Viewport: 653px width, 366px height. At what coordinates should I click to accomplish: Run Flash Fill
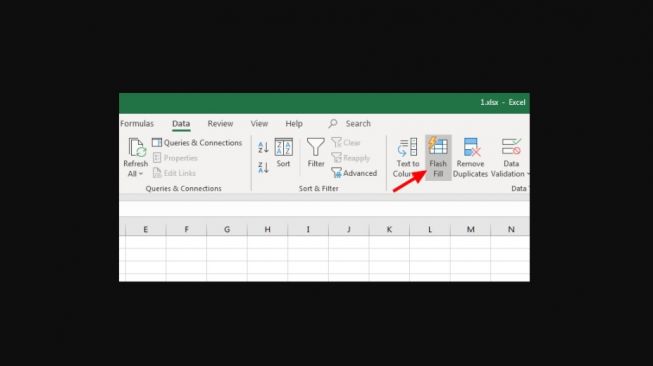(x=438, y=158)
